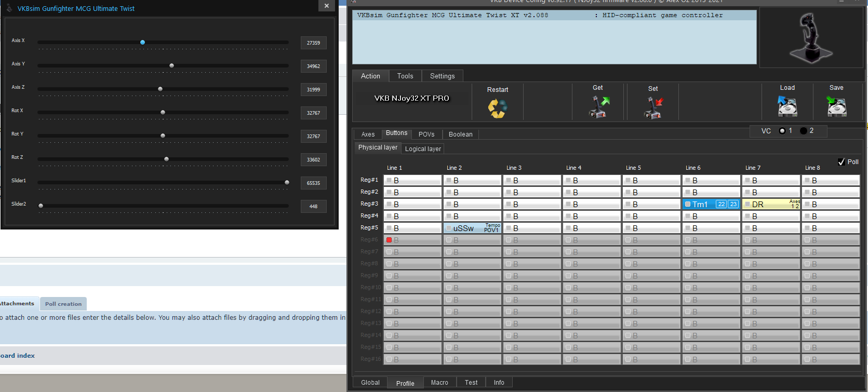868x392 pixels.
Task: Click the VKB NJoy32 XT PRO label
Action: pos(411,98)
